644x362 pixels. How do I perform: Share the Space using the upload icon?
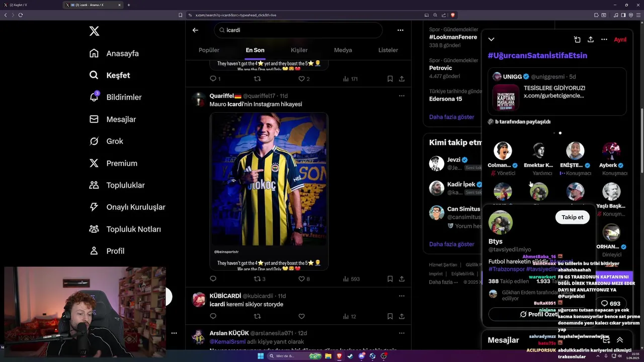(591, 39)
